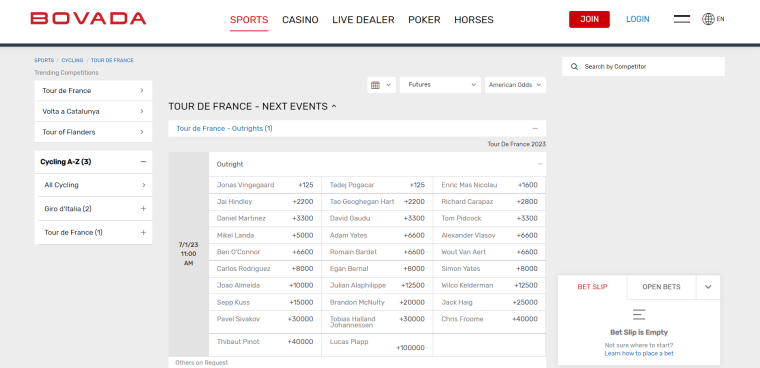Viewport: 760px width, 368px height.
Task: Open Tour of Flanders trending competition
Action: [x=93, y=132]
